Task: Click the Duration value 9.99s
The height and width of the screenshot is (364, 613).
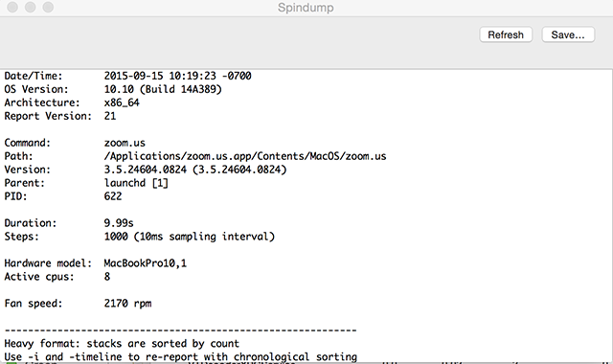Action: [x=119, y=223]
